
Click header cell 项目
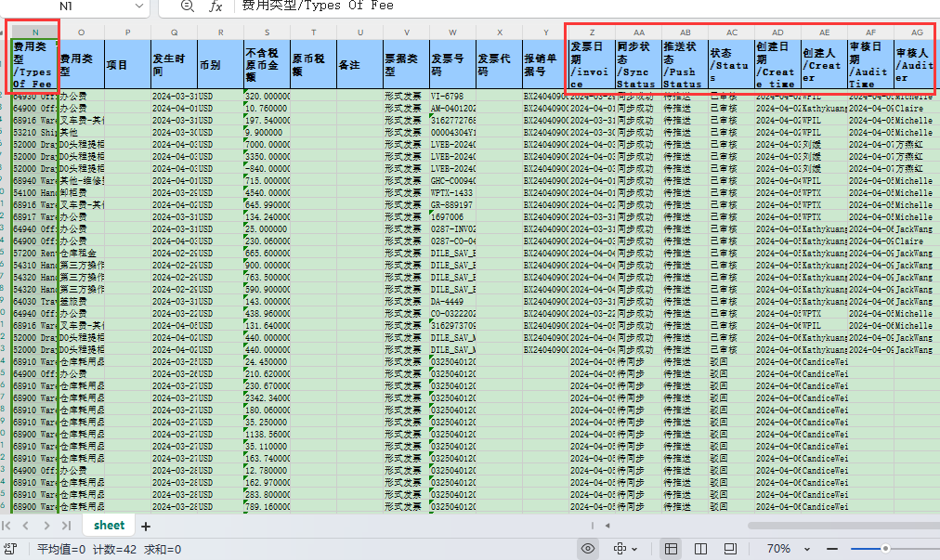[x=127, y=65]
